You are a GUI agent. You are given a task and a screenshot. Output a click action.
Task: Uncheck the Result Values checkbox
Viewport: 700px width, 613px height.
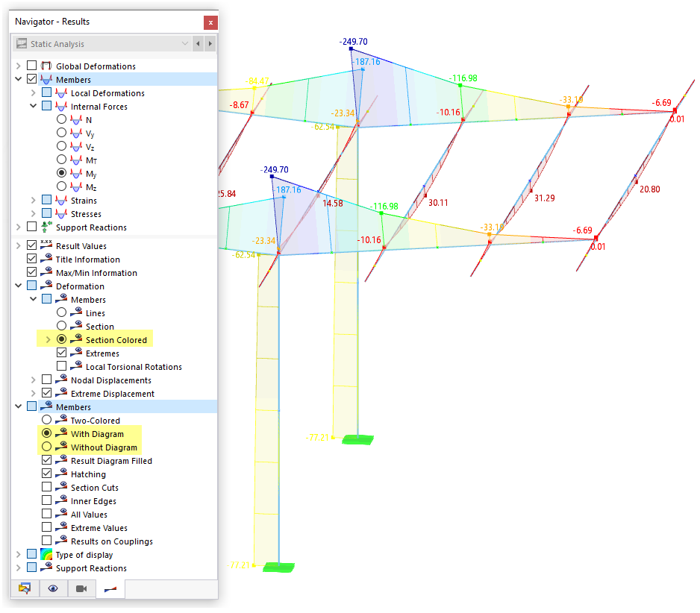click(31, 245)
